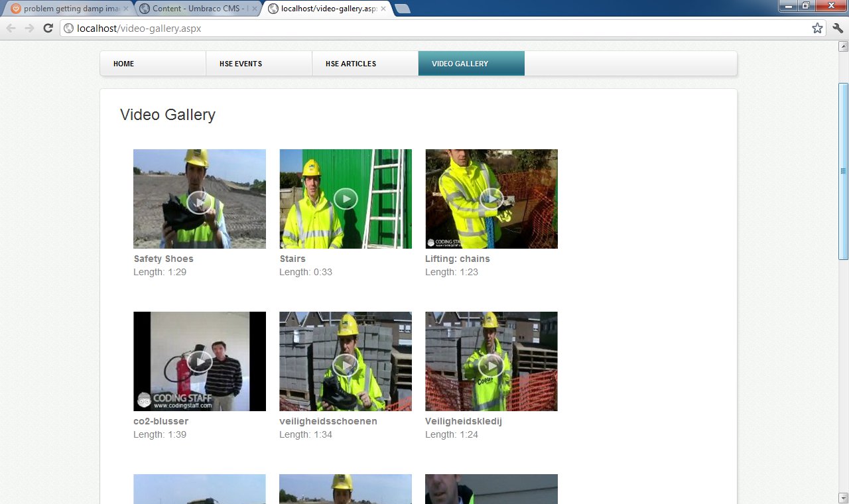Play the veiligheidsschoenen video
The image size is (849, 504).
click(345, 365)
